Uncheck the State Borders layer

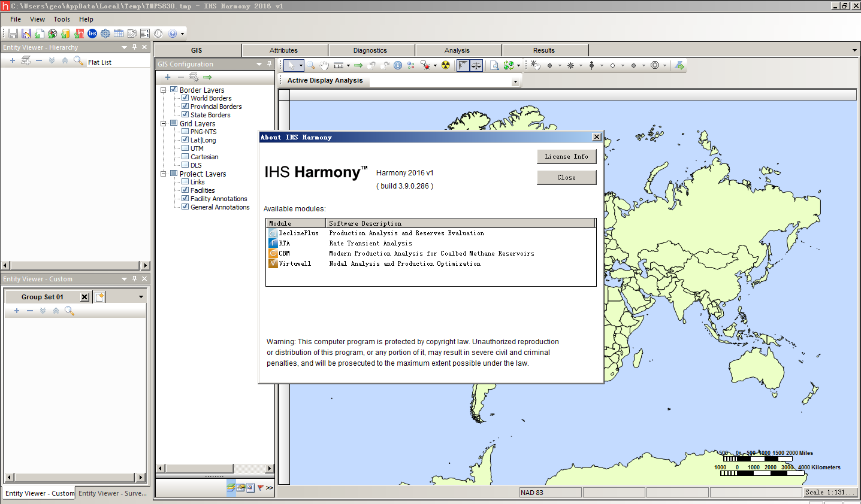coord(185,114)
